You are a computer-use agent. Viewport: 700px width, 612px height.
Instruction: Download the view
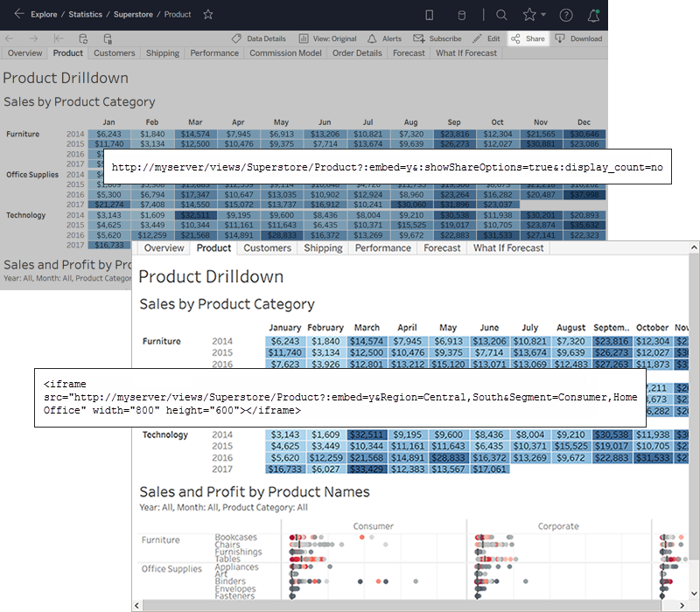click(x=578, y=38)
